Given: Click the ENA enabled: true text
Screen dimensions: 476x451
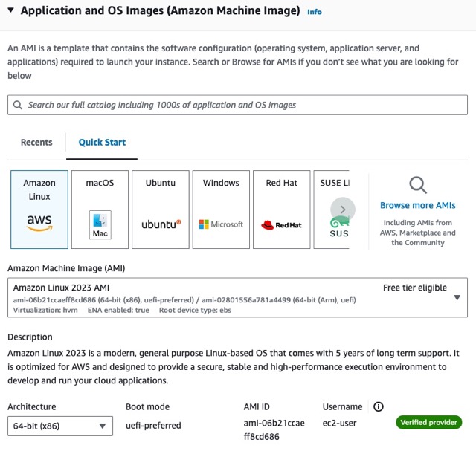Looking at the screenshot, I should click(118, 311).
